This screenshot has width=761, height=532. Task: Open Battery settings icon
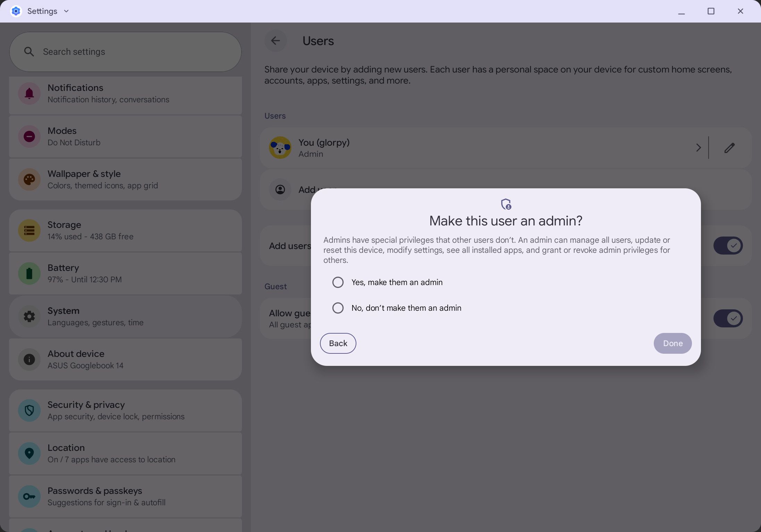tap(29, 273)
